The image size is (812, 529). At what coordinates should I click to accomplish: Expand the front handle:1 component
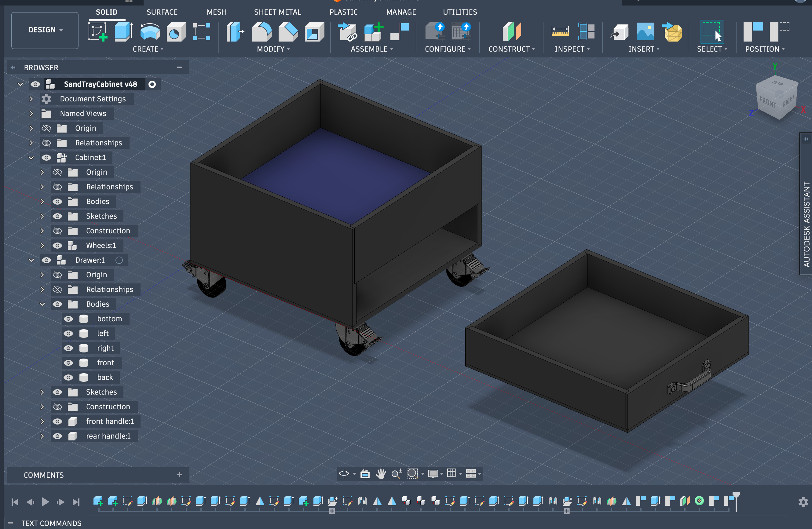pos(42,421)
